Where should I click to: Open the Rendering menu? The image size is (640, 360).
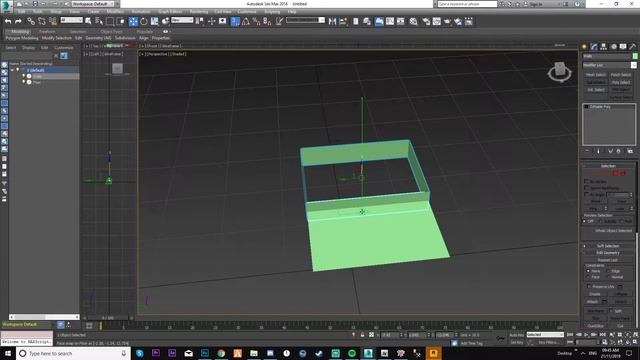(199, 12)
